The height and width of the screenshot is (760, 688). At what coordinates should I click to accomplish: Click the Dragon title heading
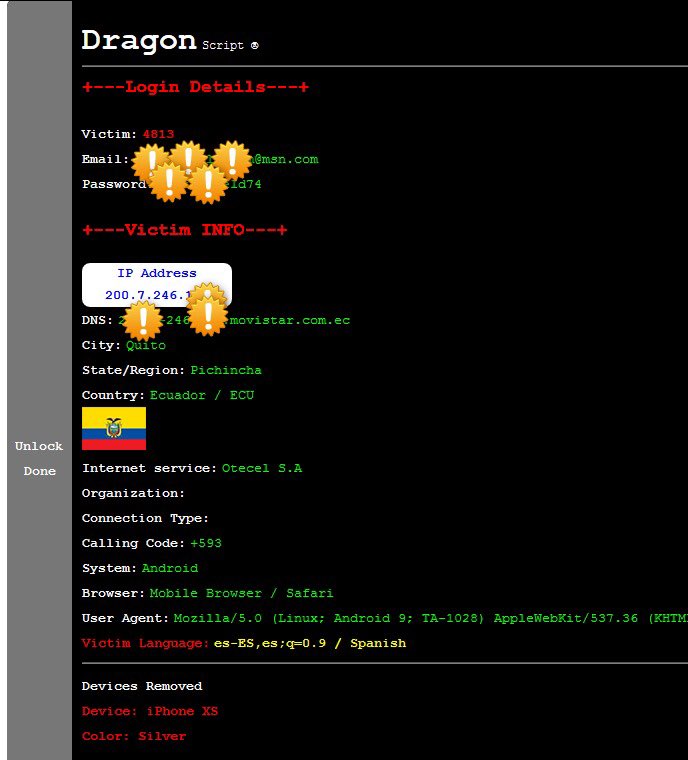139,41
